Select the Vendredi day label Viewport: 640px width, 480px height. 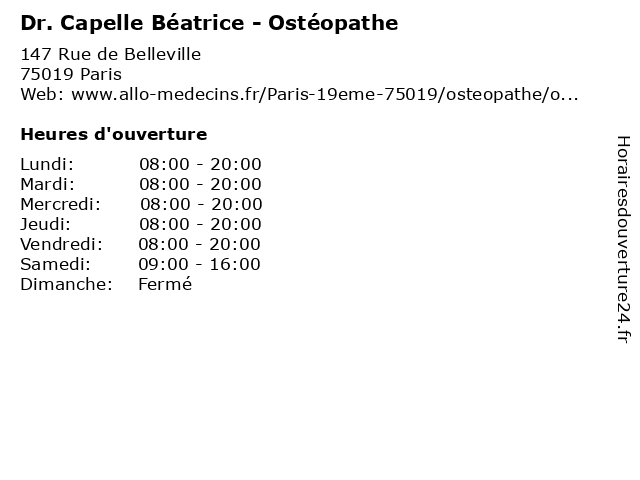pyautogui.click(x=62, y=244)
